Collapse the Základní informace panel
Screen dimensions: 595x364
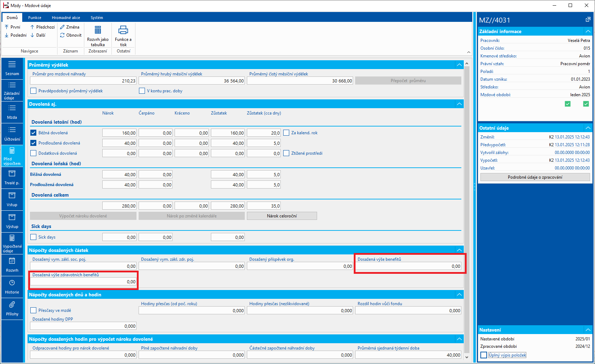click(588, 31)
